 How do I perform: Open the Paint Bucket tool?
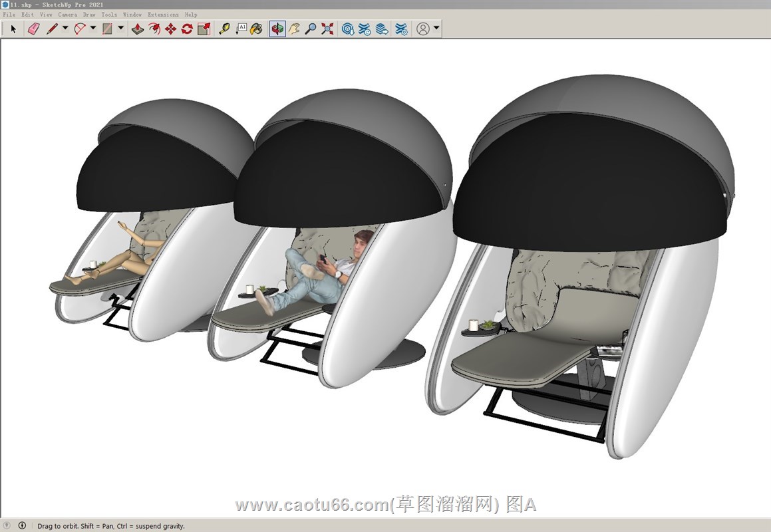pos(256,29)
